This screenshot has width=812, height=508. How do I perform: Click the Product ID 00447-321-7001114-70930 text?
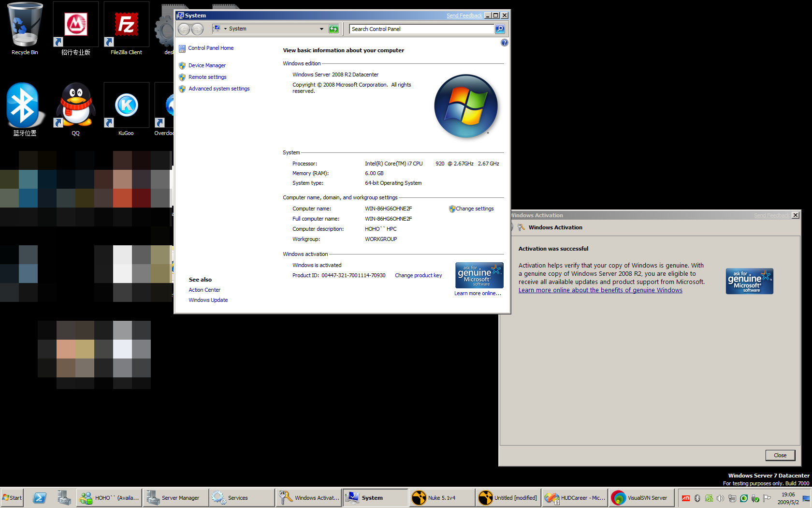339,275
